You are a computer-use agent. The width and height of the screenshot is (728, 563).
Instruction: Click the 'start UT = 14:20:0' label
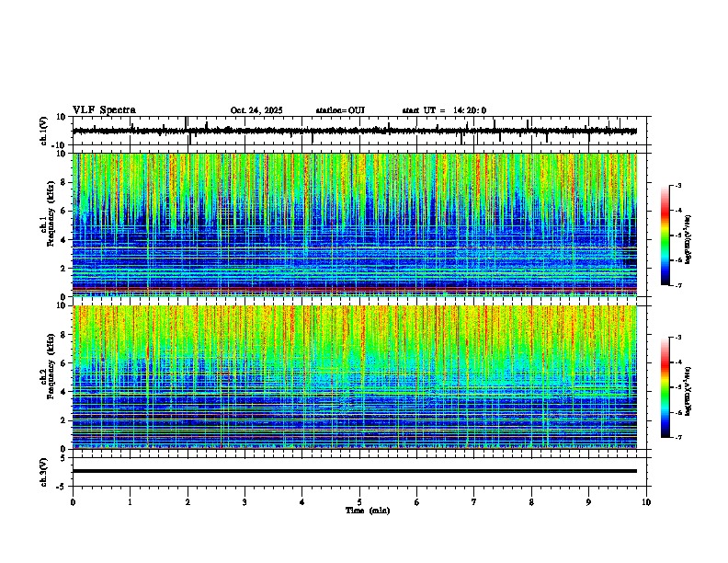click(x=444, y=110)
